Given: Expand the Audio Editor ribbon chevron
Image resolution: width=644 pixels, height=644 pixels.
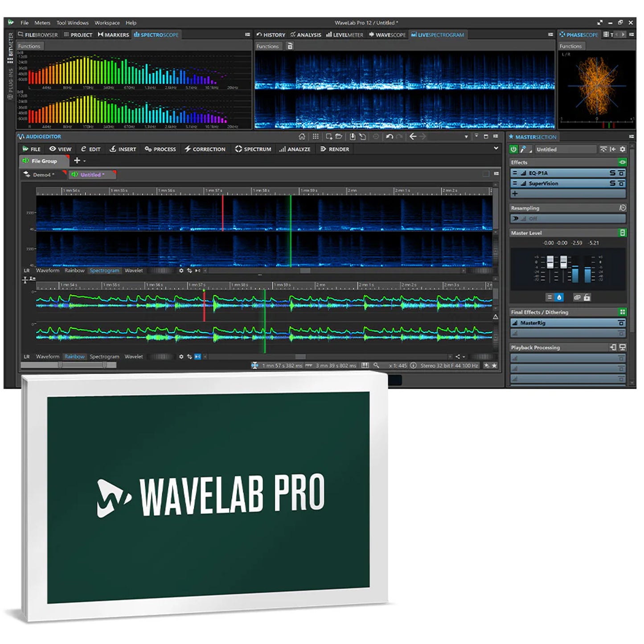Looking at the screenshot, I should 496,148.
